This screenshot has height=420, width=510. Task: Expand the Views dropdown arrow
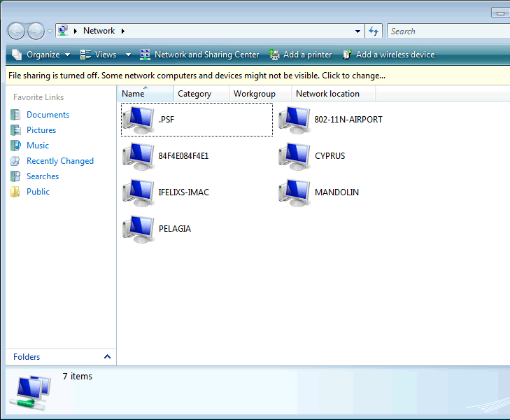click(128, 55)
